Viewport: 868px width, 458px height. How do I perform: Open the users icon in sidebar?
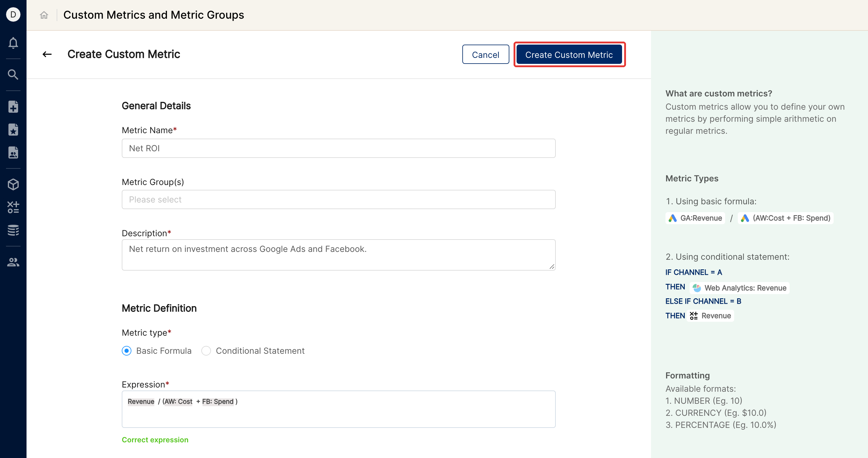pos(13,262)
